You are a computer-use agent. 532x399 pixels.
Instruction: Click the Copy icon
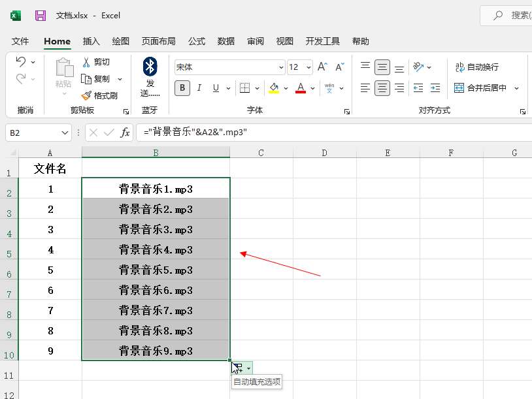coord(86,79)
